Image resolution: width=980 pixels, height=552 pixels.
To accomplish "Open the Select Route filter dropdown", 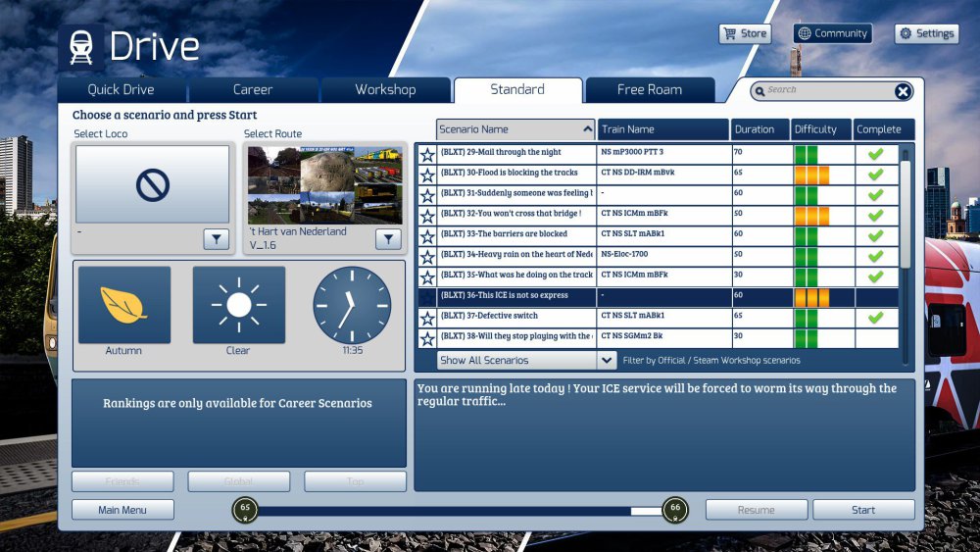I will (x=388, y=239).
